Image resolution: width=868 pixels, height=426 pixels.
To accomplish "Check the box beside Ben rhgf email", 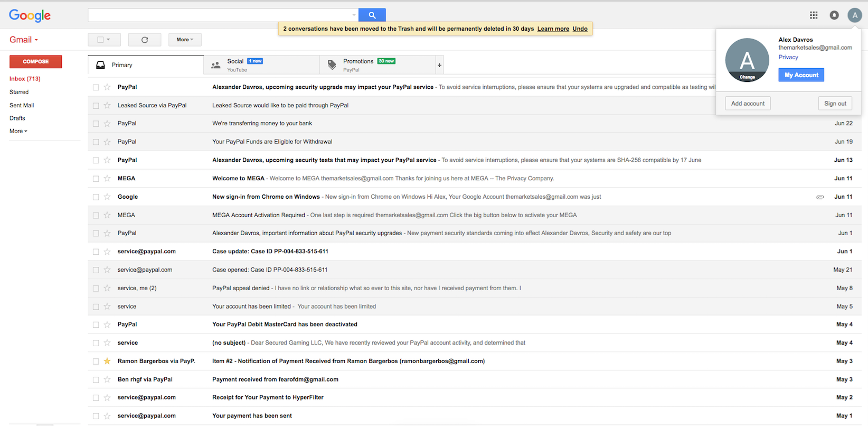I will coord(96,380).
